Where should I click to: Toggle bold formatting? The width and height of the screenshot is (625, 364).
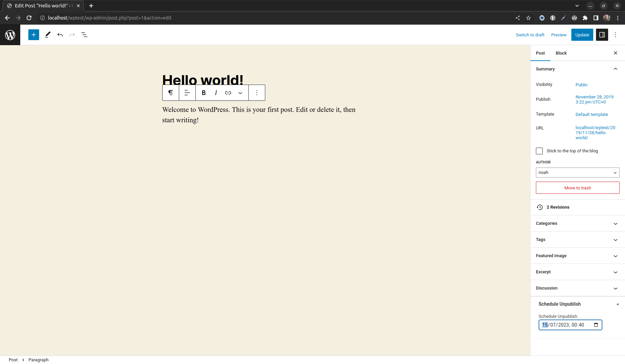pyautogui.click(x=204, y=93)
